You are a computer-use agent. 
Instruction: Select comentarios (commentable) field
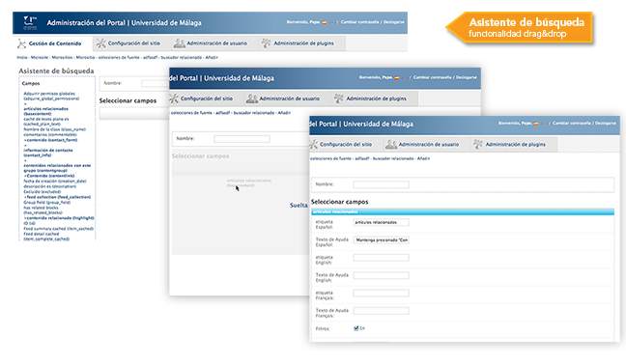pos(50,134)
